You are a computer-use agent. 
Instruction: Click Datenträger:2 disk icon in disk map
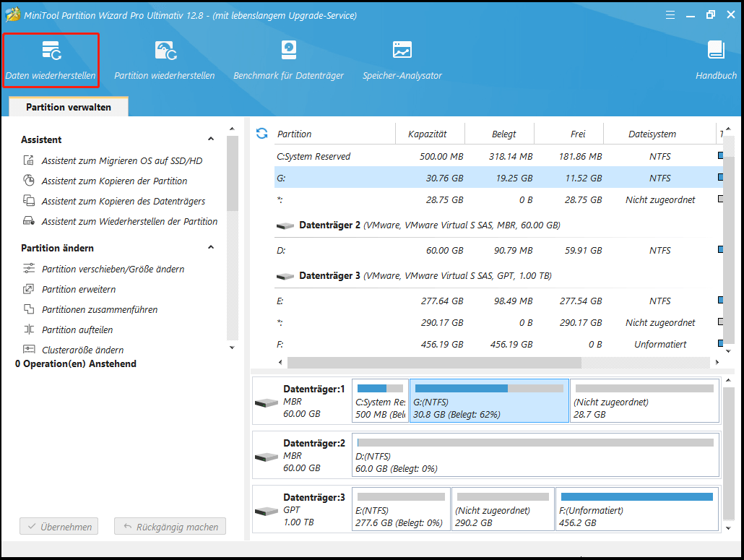(267, 457)
